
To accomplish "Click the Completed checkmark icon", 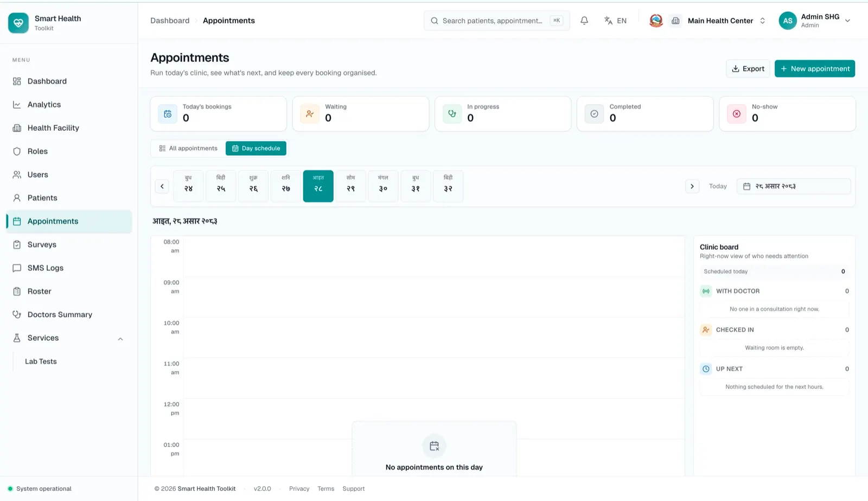I will tap(594, 114).
